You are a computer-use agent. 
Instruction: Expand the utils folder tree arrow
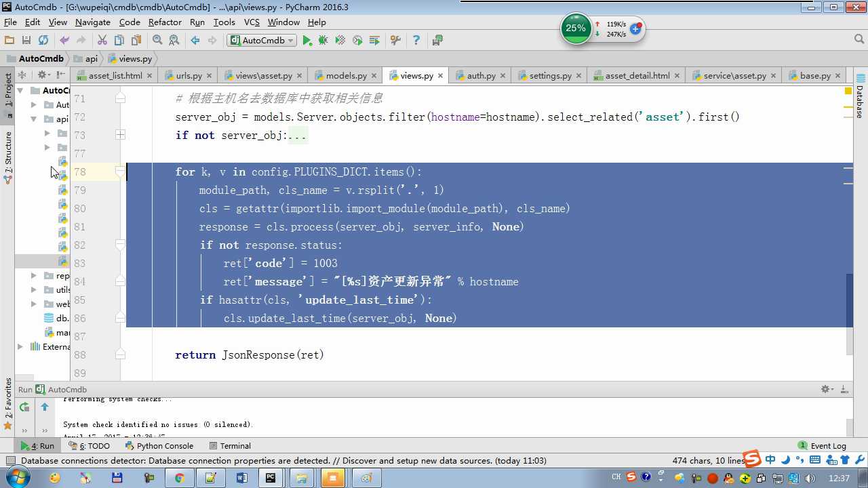click(34, 290)
